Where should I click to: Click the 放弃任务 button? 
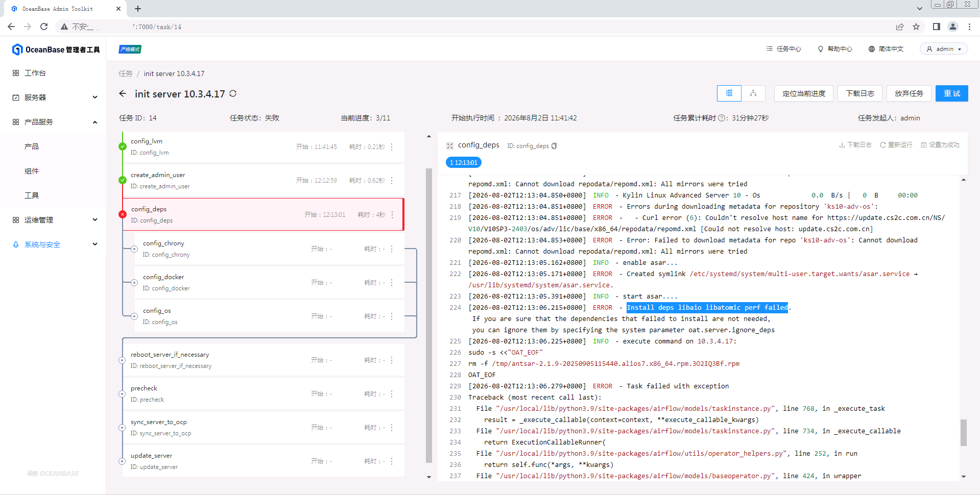click(x=909, y=93)
